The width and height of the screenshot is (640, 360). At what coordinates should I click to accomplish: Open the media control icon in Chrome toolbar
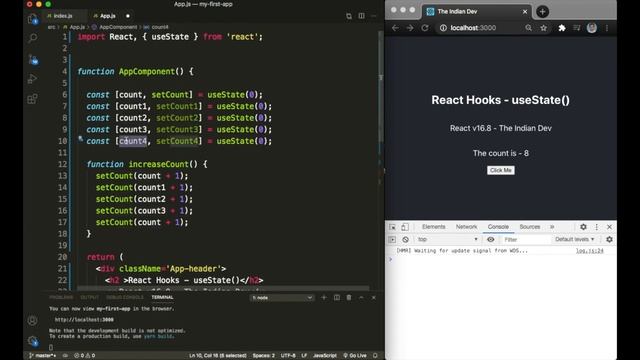577,28
